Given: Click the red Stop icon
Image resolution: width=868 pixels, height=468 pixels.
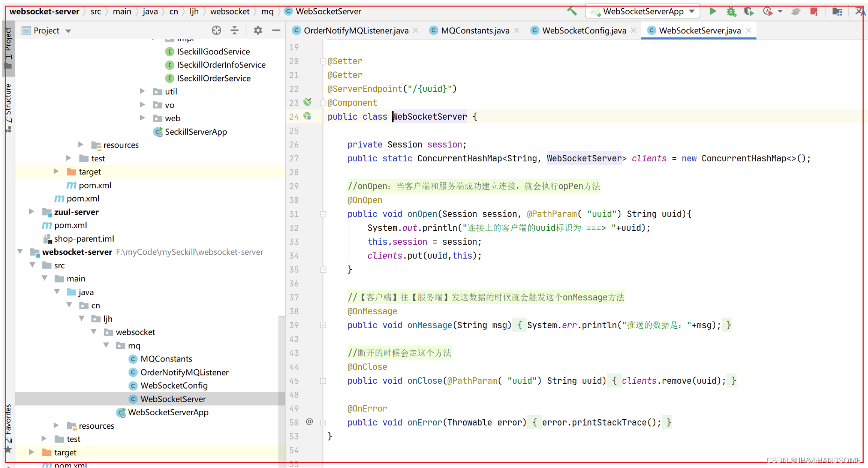Looking at the screenshot, I should pos(814,11).
